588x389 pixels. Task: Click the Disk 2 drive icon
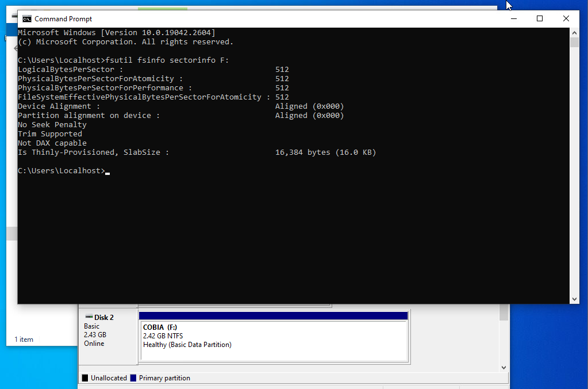[89, 317]
